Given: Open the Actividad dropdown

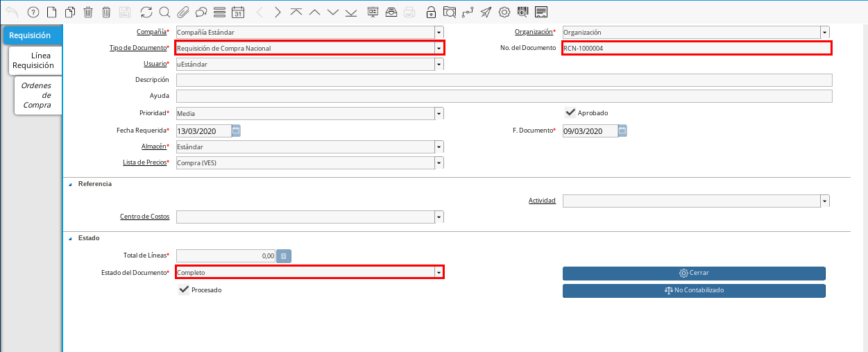Looking at the screenshot, I should pos(825,201).
